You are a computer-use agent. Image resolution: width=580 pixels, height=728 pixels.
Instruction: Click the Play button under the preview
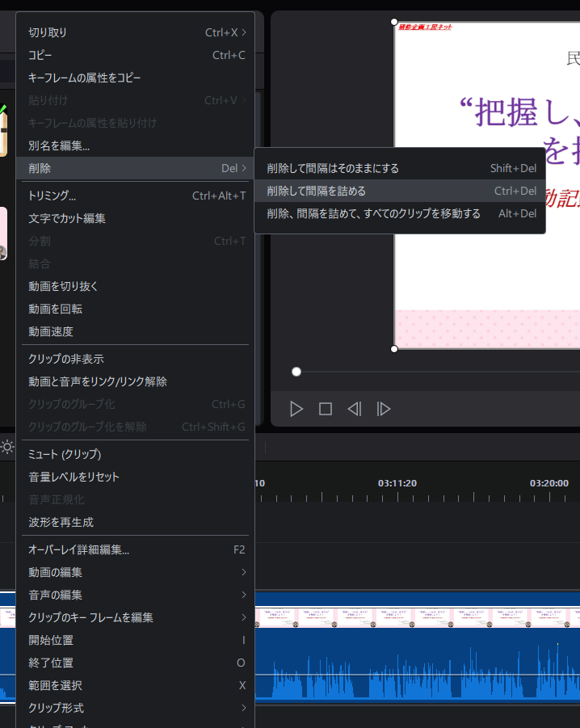[x=296, y=409]
